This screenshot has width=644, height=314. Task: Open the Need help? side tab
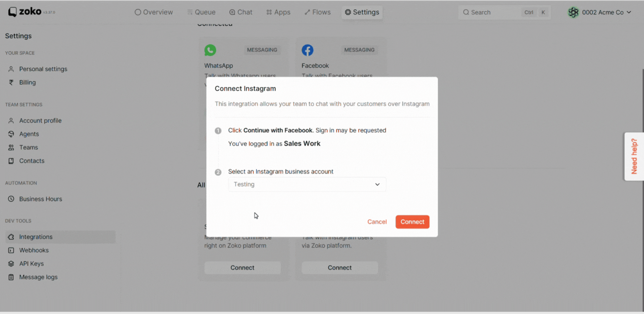click(634, 157)
